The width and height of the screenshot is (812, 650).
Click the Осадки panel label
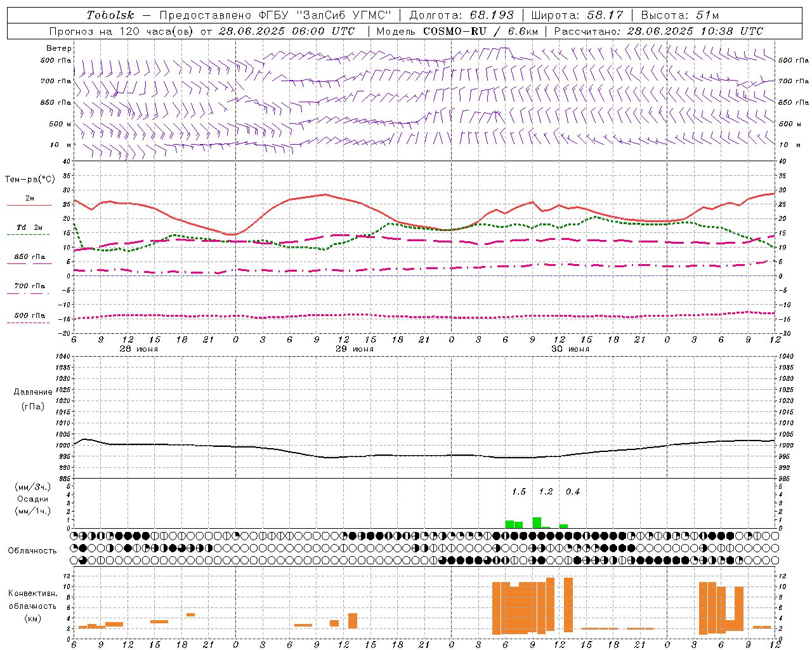tap(32, 499)
